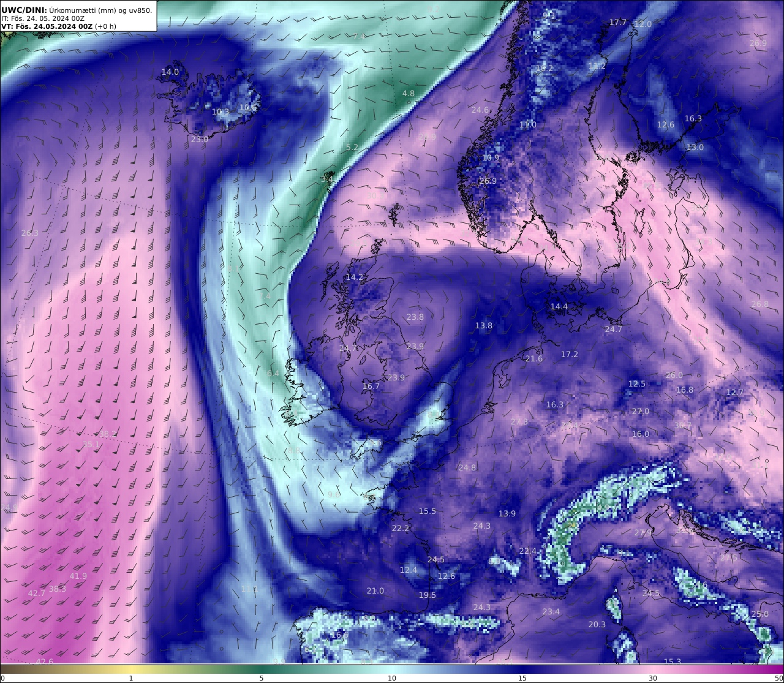Click the 12.4 value over Biscay coast
The height and width of the screenshot is (683, 784).
408,570
